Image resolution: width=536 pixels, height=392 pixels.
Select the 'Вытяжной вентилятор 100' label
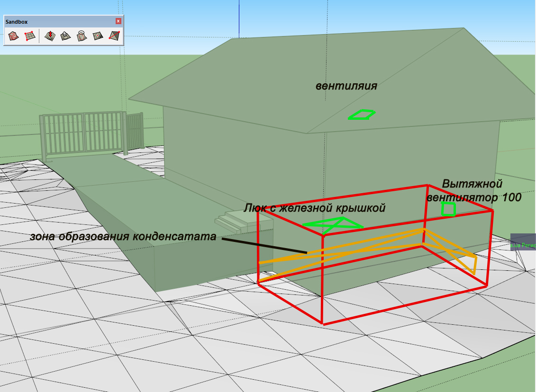[474, 190]
